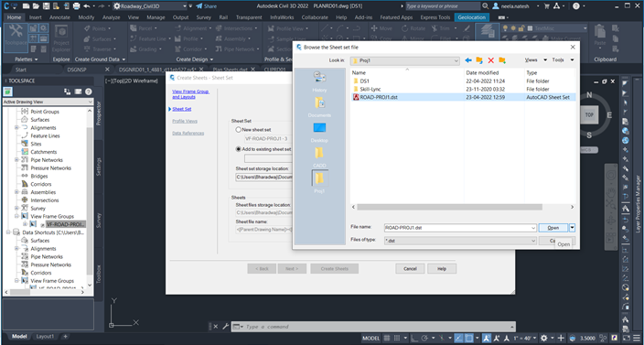The width and height of the screenshot is (644, 345).
Task: Open workspace switching gear in status bar
Action: tap(543, 338)
